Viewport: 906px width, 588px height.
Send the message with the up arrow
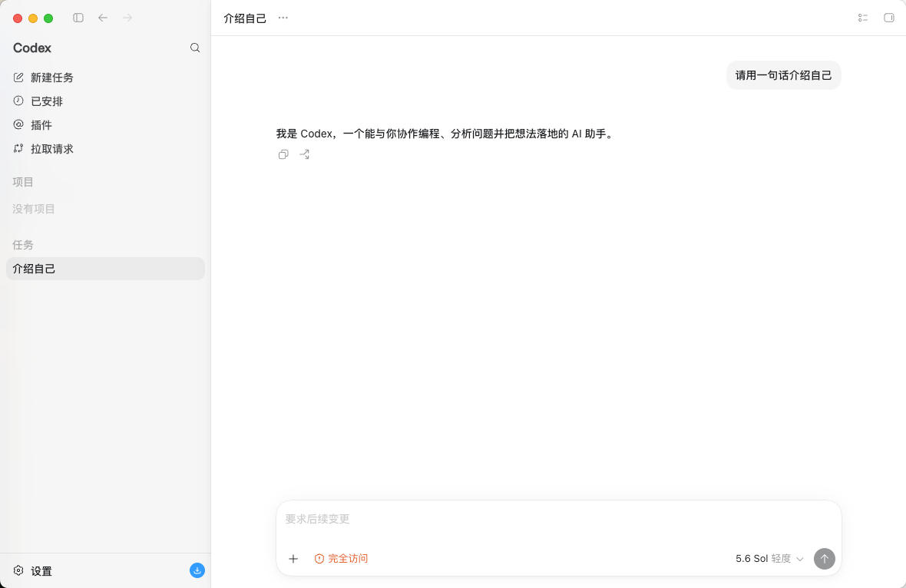[824, 559]
